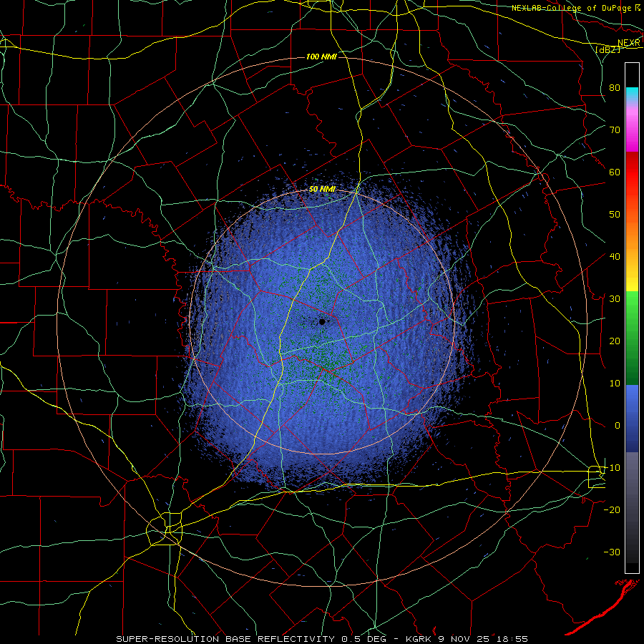Click the -30 value on the dBZ scale
This screenshot has width=644, height=644.
tap(612, 552)
